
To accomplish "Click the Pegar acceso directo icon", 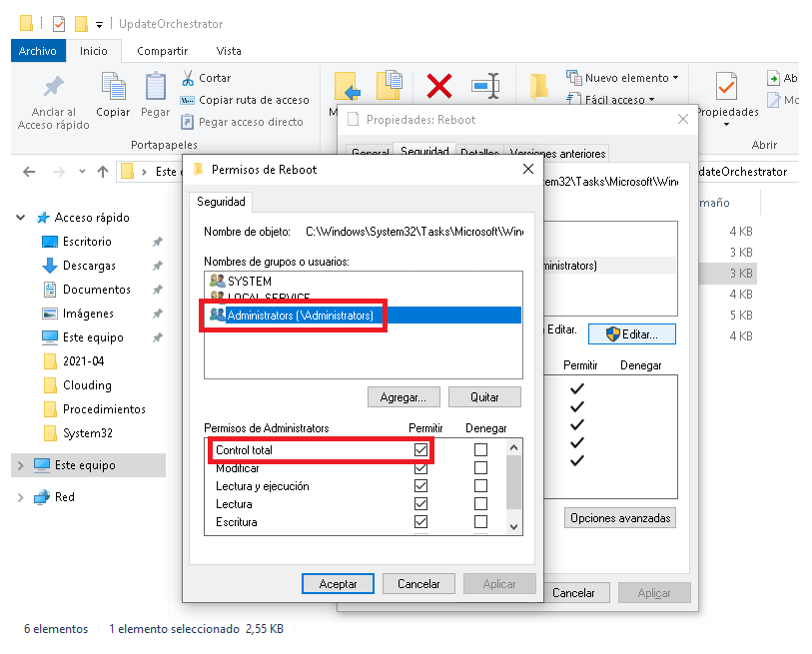I will (187, 122).
